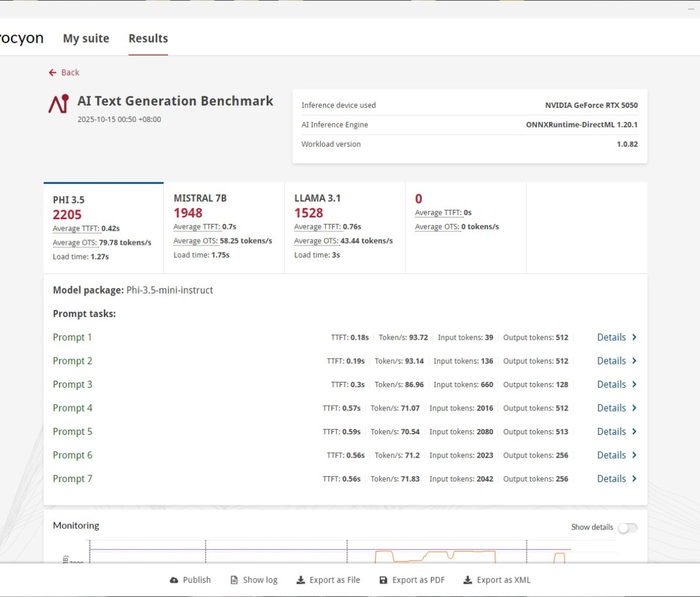Click the Export as XML download icon
Viewport: 700px width, 597px height.
coord(467,580)
